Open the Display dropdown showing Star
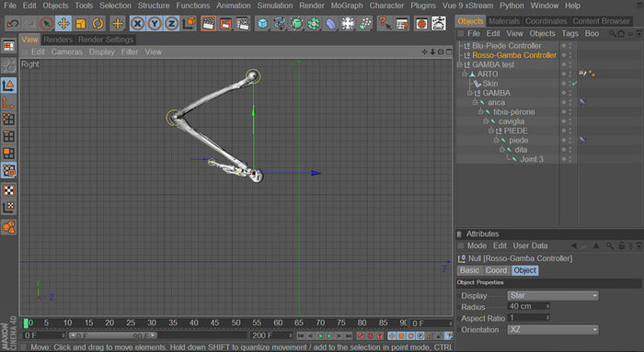 point(553,295)
